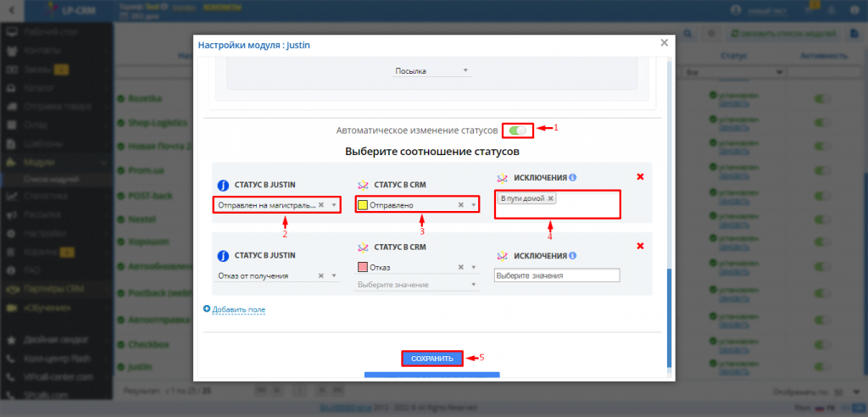
Task: Close the Настройки модуля Justin dialog
Action: (665, 42)
